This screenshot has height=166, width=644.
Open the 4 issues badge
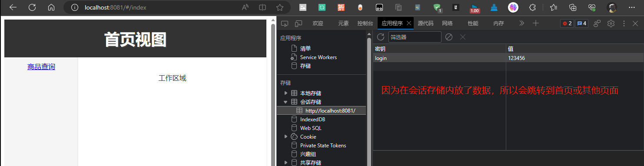pos(581,23)
